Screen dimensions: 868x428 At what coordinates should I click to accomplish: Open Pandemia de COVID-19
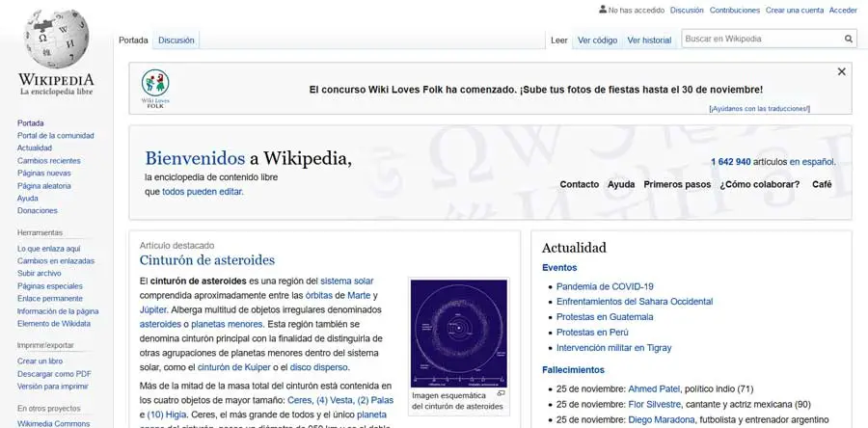(x=605, y=286)
